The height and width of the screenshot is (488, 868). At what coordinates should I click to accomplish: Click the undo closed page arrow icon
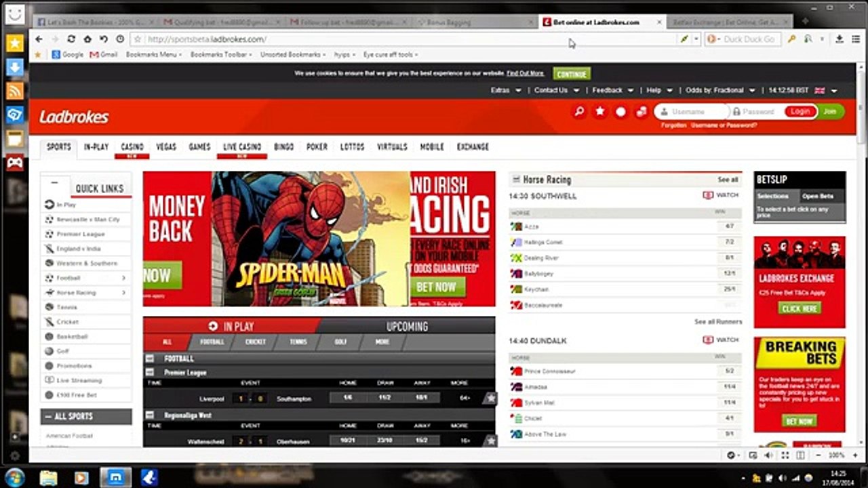[104, 39]
